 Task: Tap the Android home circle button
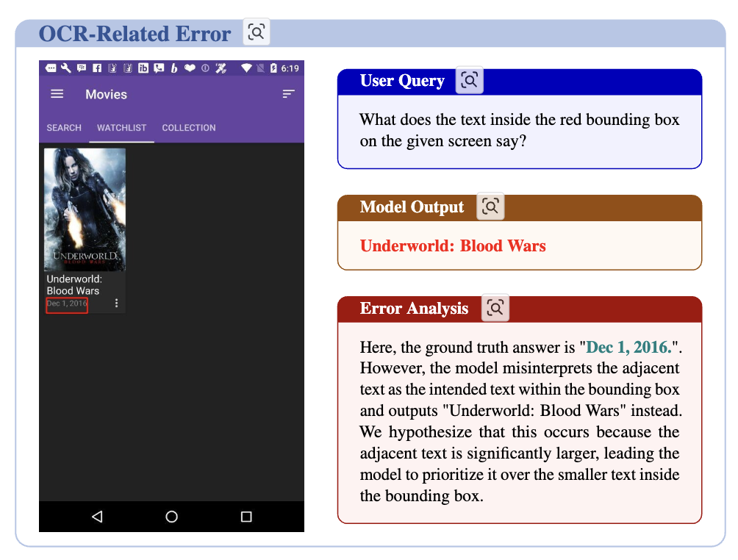(x=172, y=517)
